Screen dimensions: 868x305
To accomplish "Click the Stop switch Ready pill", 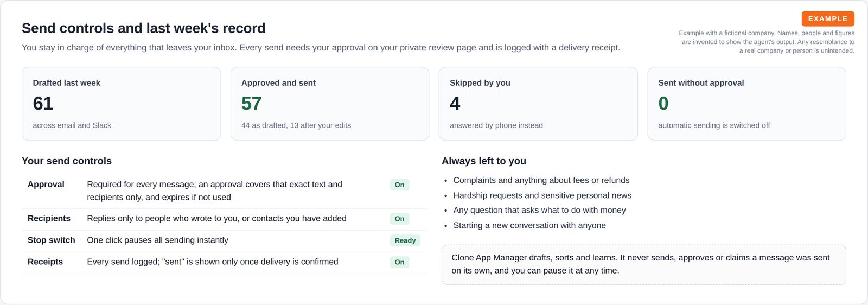I will [x=405, y=240].
